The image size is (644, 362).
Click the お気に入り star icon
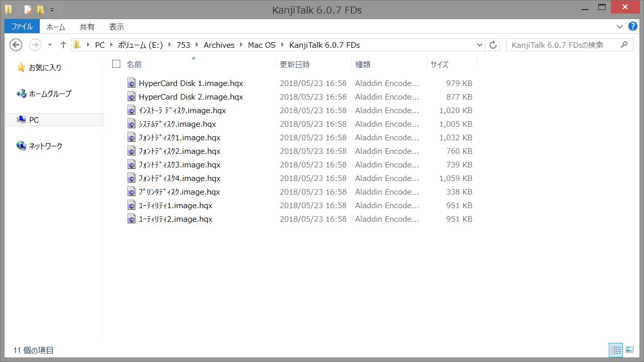[x=21, y=67]
